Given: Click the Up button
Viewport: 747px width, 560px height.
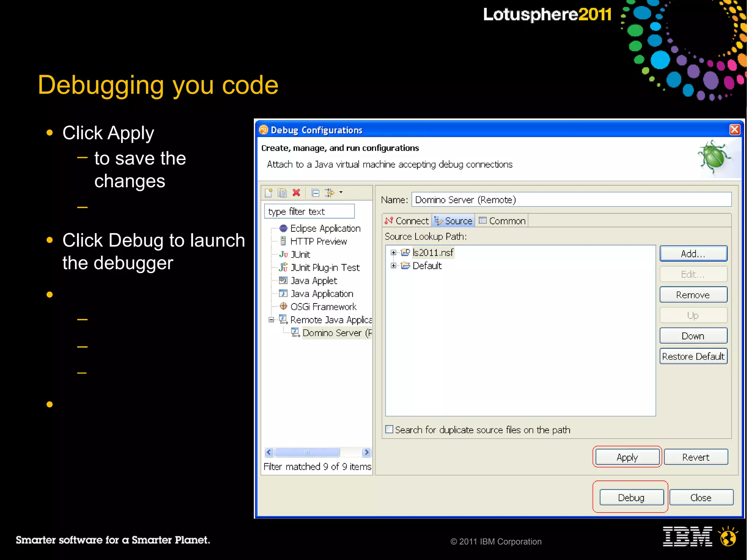Looking at the screenshot, I should coord(693,315).
